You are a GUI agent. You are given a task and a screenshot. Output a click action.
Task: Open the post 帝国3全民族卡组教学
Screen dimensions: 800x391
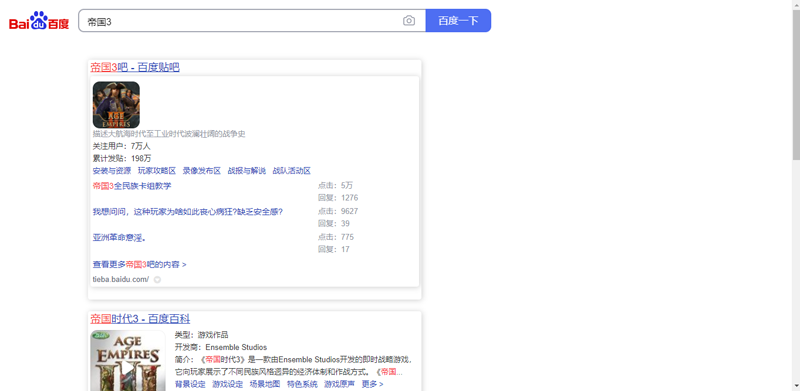(x=132, y=186)
